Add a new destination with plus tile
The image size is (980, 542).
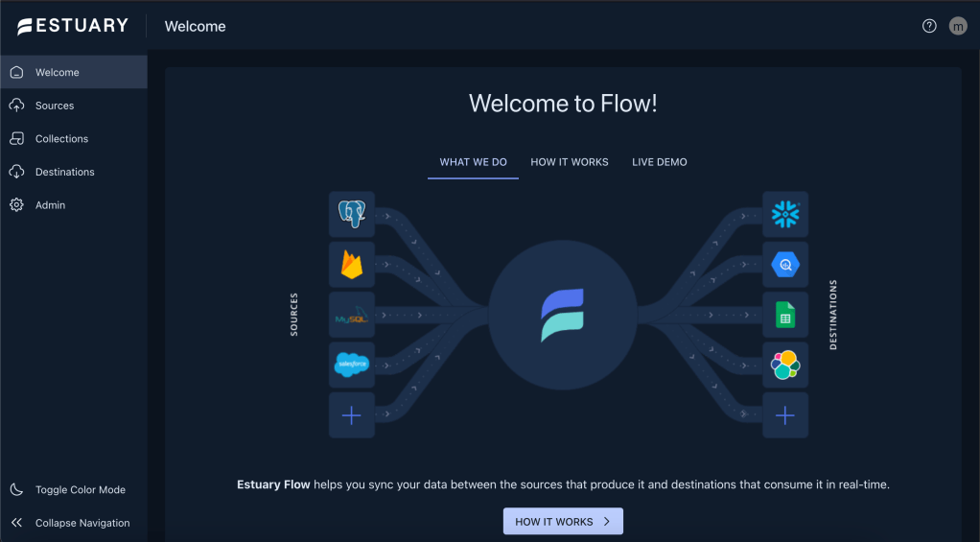tap(785, 415)
